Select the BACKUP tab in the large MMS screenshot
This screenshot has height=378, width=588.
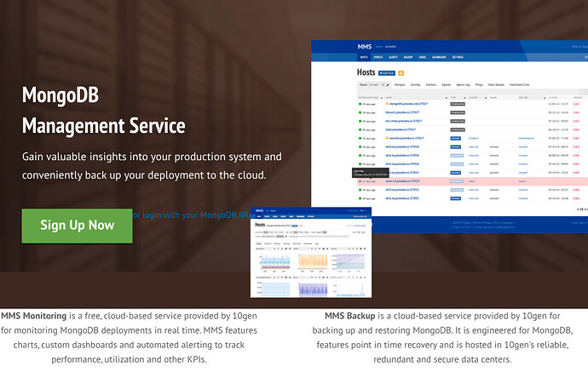(408, 57)
